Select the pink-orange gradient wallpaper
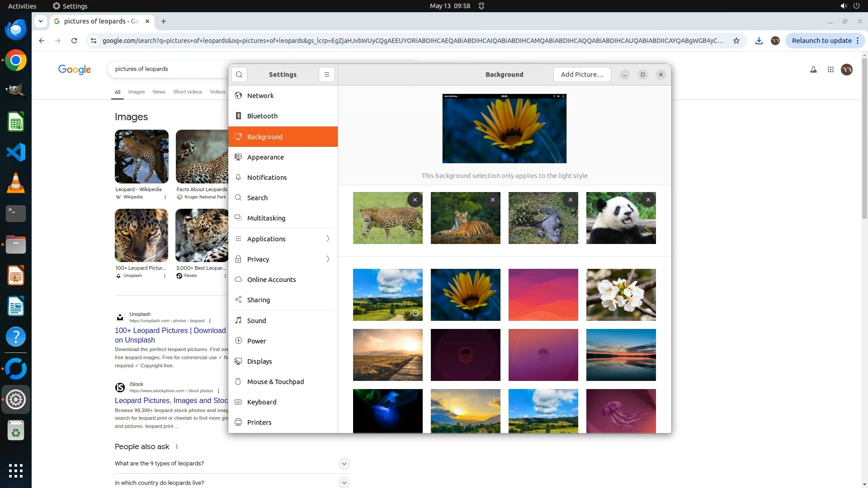Viewport: 868px width, 488px height. point(543,295)
